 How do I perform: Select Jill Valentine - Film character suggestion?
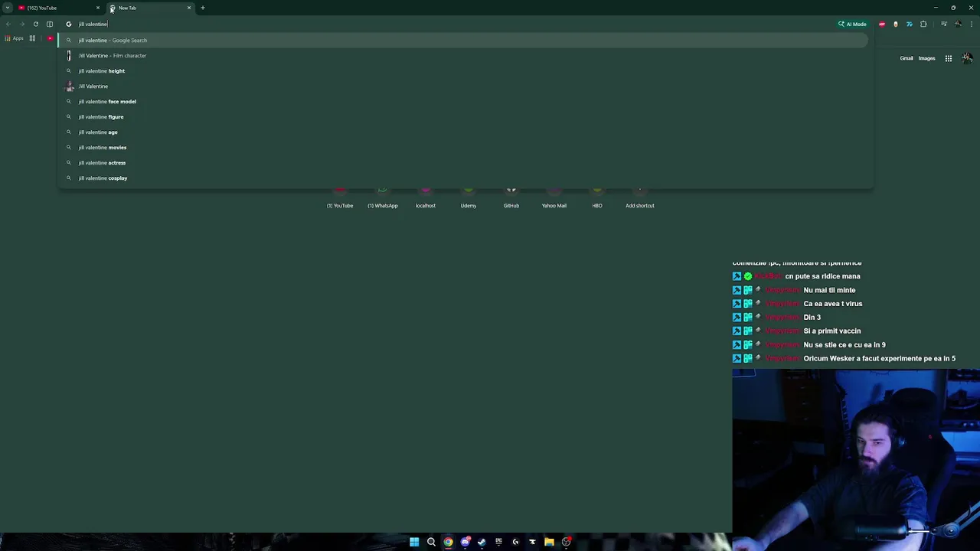[x=464, y=55]
